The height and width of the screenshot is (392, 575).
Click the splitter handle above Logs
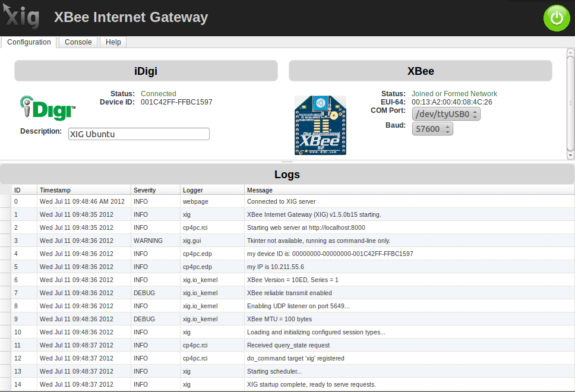pos(287,162)
